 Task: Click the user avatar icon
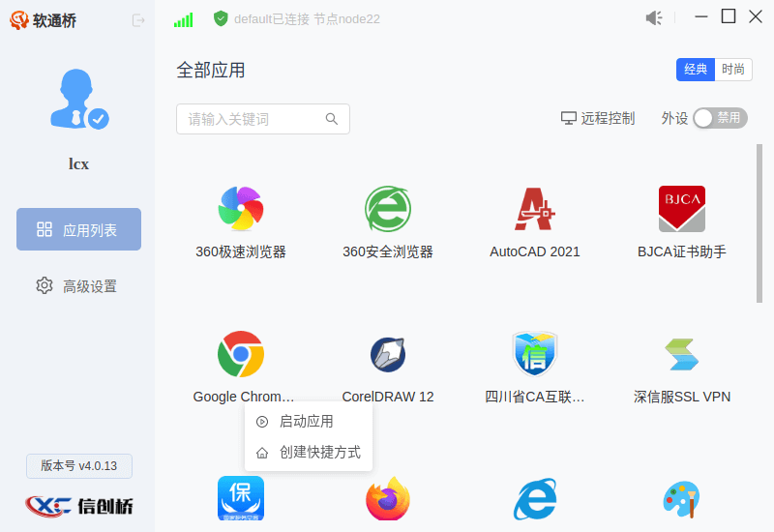click(x=79, y=99)
